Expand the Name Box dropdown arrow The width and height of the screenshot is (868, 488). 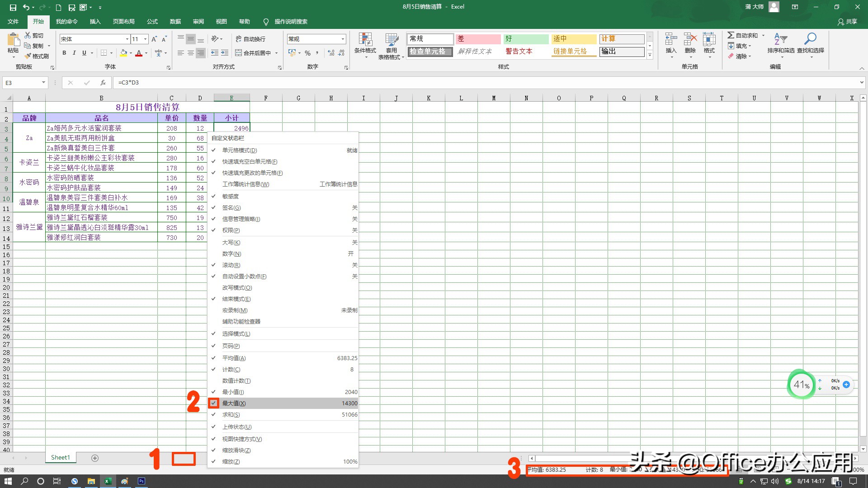43,83
